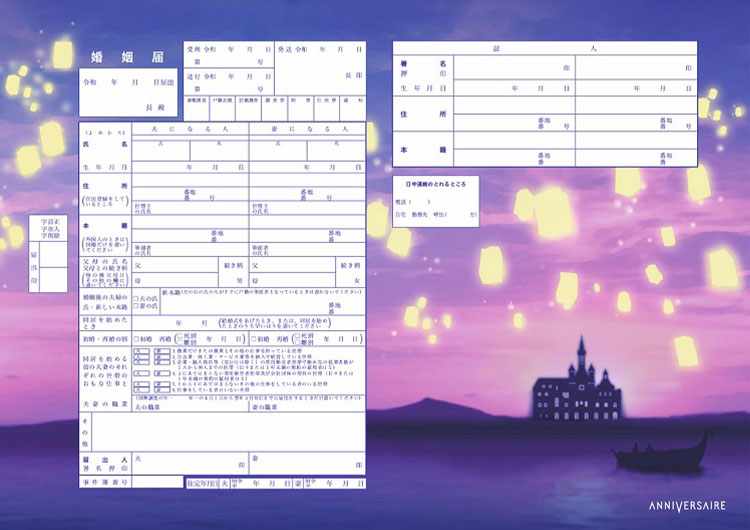Select the husband's given name (名) field
This screenshot has height=530, width=750.
219,151
